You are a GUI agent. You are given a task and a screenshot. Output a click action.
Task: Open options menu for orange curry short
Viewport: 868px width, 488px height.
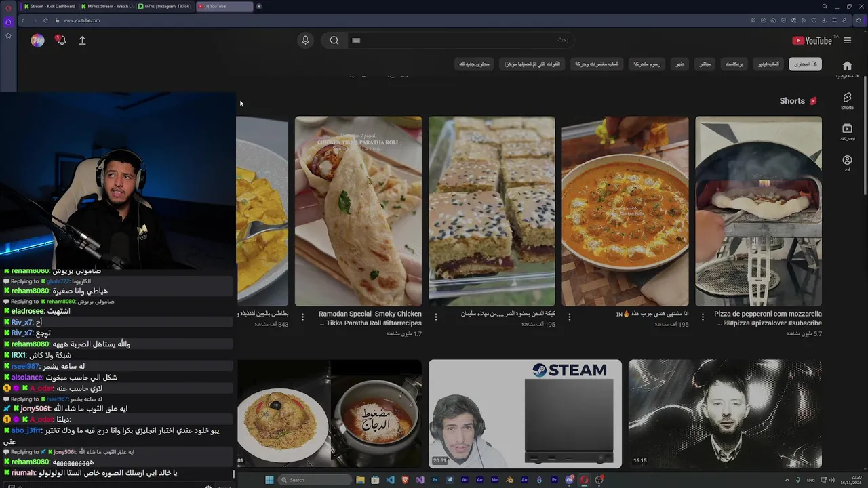[x=569, y=317]
